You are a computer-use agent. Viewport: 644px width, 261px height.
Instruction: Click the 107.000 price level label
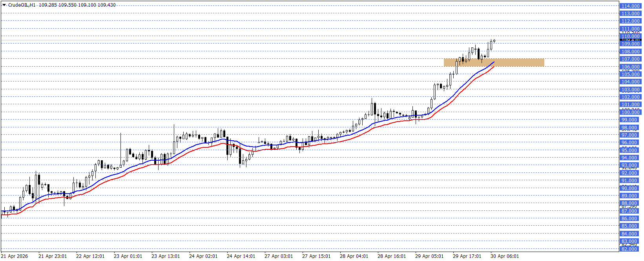(630, 59)
